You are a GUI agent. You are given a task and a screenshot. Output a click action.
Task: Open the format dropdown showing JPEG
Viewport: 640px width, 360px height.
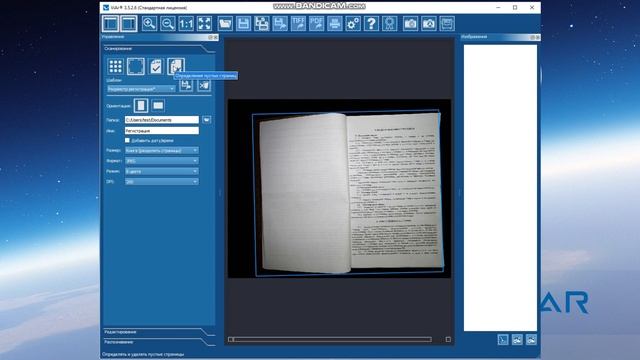(162, 161)
